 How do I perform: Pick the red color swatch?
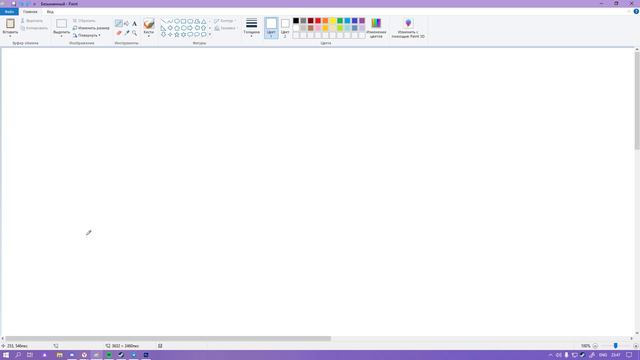click(318, 20)
